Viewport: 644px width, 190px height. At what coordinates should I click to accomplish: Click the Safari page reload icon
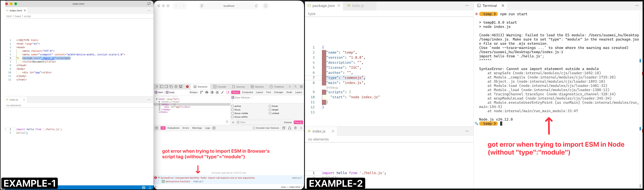coord(256,6)
